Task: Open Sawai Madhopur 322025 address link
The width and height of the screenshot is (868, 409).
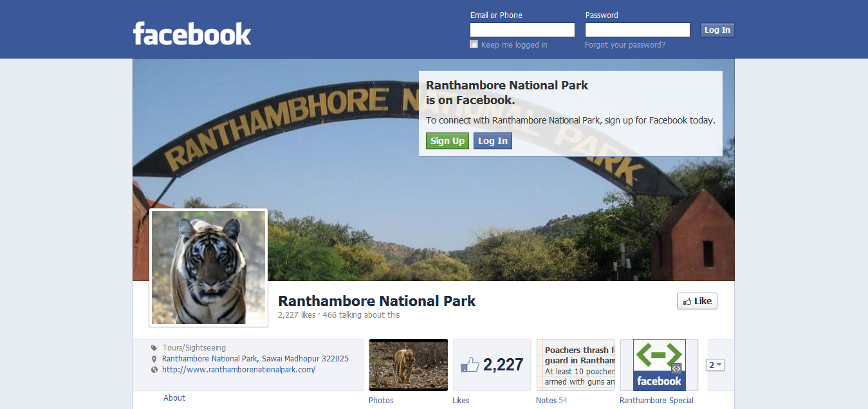Action: point(255,359)
